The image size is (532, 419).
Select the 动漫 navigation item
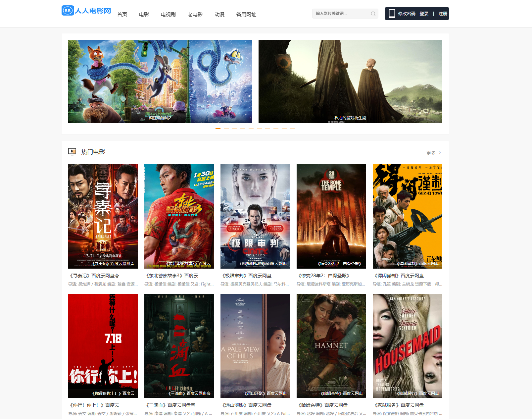click(219, 15)
